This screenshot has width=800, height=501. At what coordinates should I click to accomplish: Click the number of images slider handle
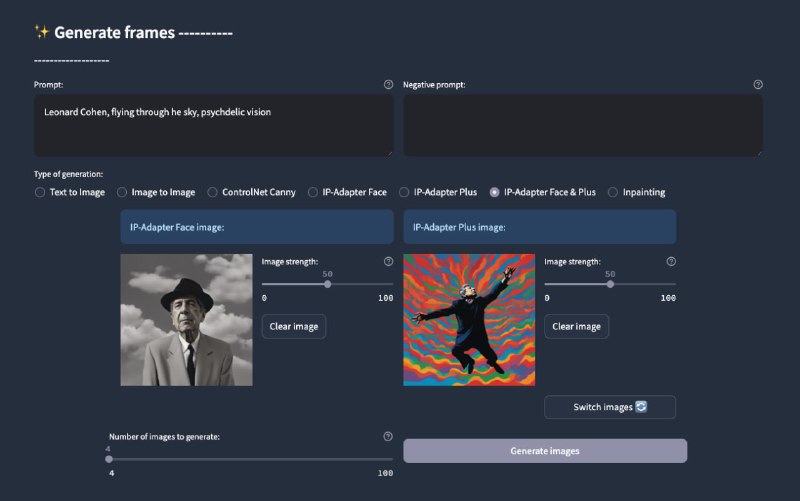point(109,459)
